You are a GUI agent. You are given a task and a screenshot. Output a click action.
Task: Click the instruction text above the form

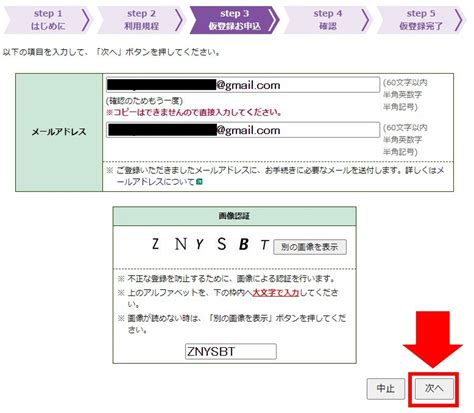(x=112, y=52)
